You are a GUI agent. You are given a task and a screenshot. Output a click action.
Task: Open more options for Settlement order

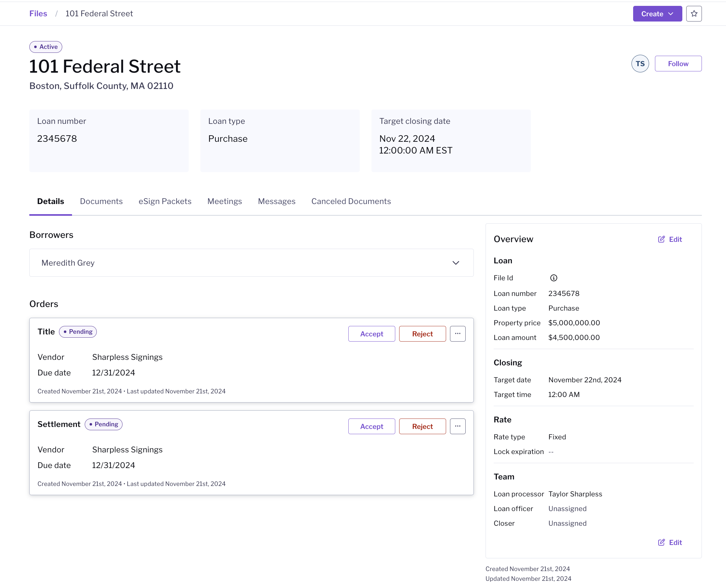pyautogui.click(x=457, y=426)
